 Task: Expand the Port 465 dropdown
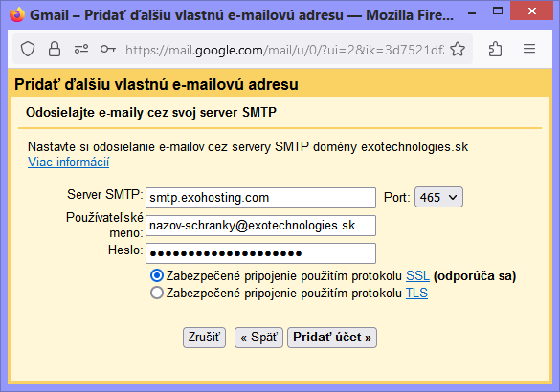pyautogui.click(x=438, y=197)
